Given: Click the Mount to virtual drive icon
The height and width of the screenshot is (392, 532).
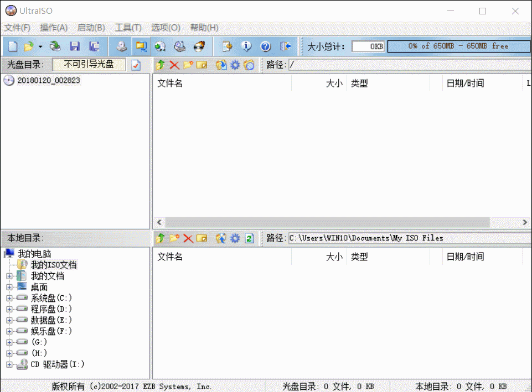Looking at the screenshot, I should 180,46.
